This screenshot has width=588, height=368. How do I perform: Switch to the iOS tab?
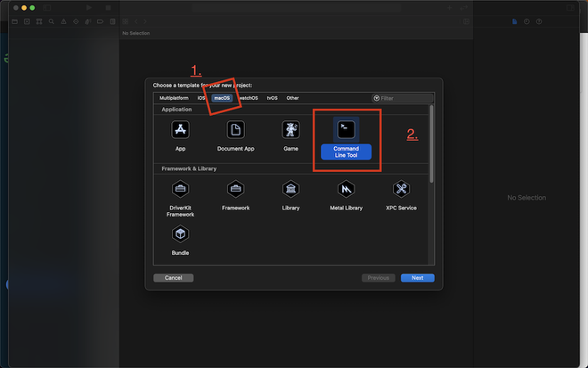point(201,98)
